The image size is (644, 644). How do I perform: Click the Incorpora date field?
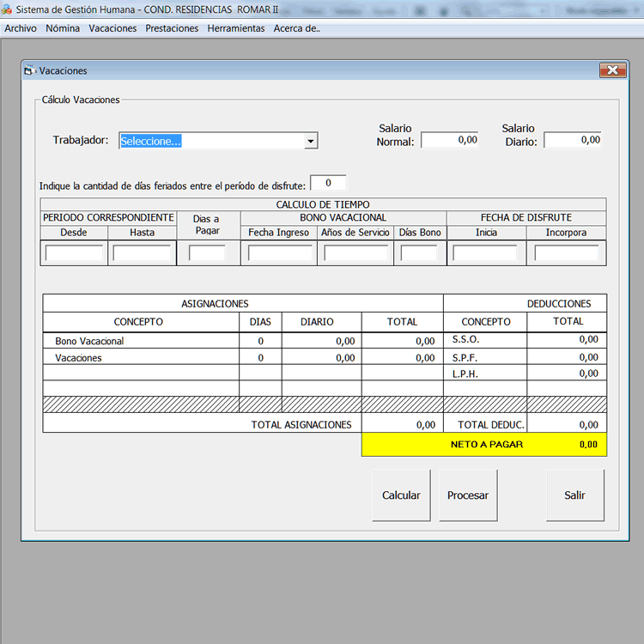tap(566, 253)
